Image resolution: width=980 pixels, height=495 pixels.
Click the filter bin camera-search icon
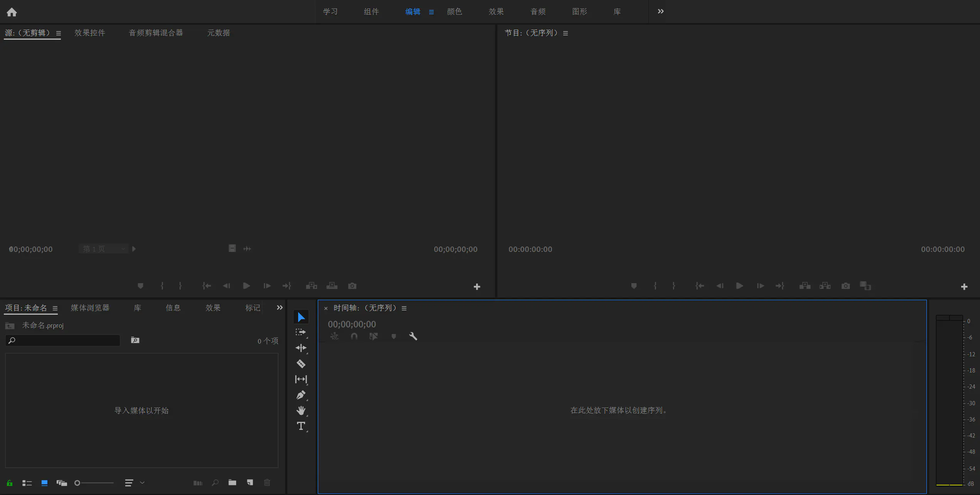(x=135, y=340)
